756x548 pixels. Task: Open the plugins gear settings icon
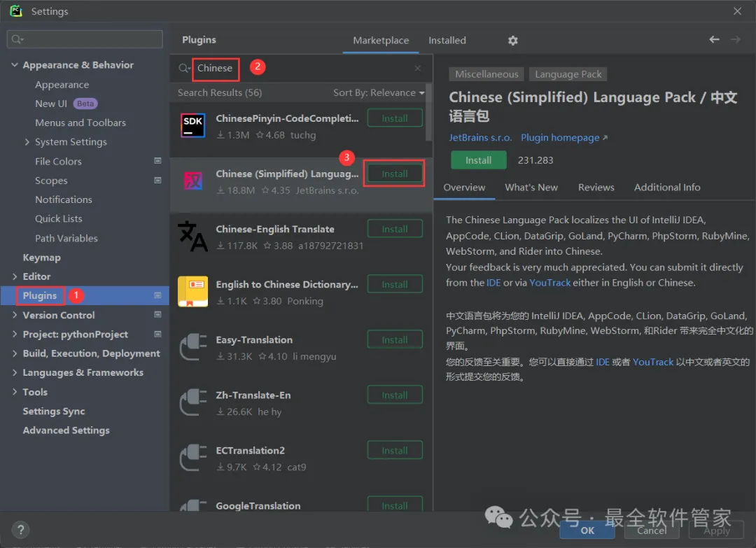512,41
